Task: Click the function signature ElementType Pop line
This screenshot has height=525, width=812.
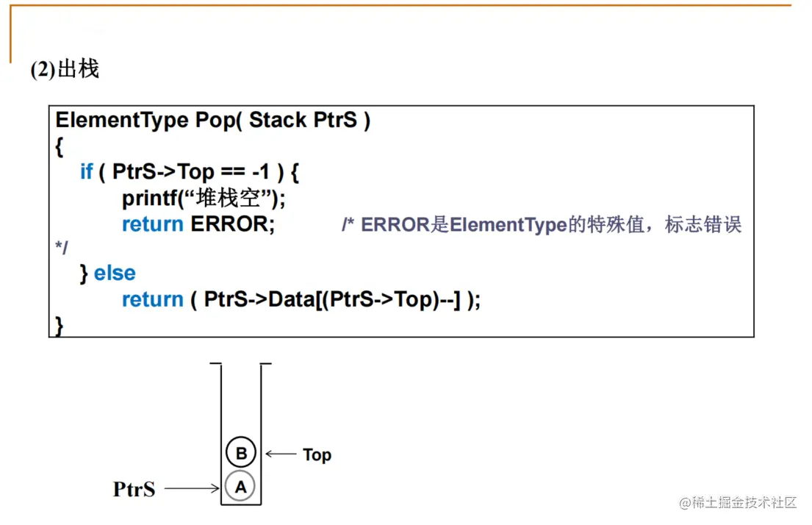Action: (212, 121)
